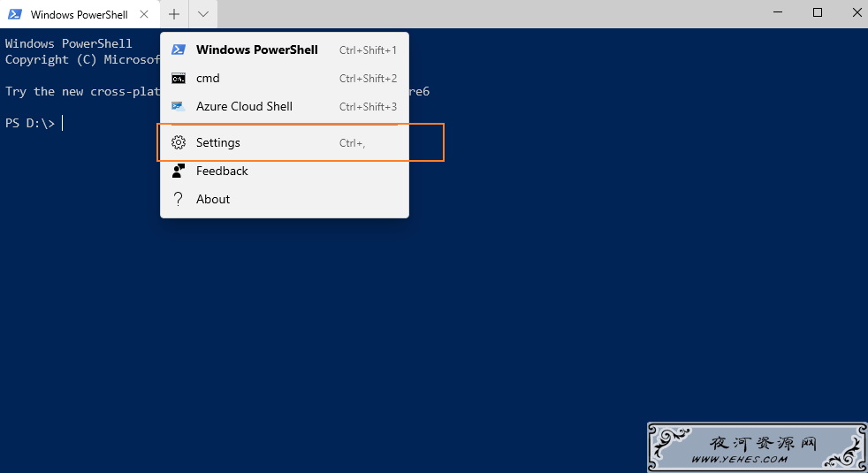Maximize the Terminal window

point(818,12)
